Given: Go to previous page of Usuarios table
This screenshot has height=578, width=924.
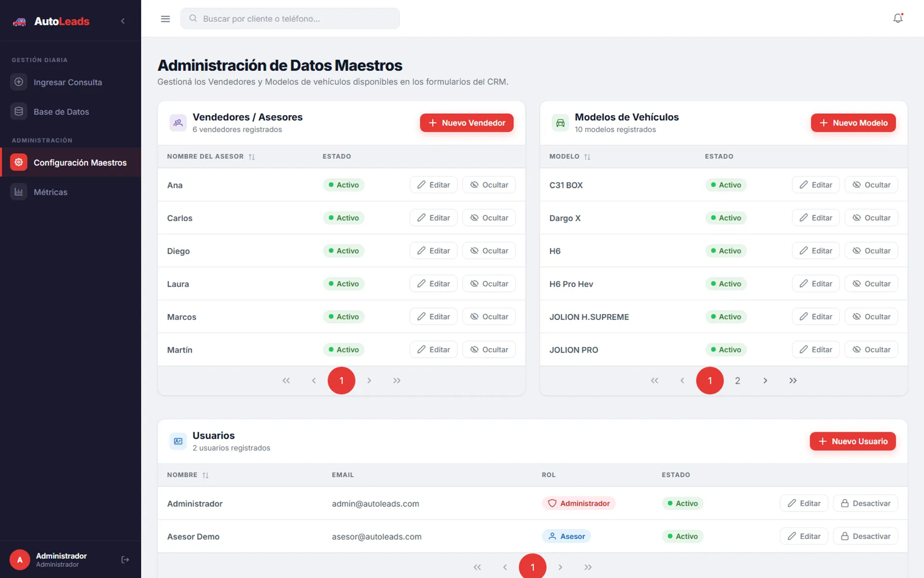Looking at the screenshot, I should (505, 567).
